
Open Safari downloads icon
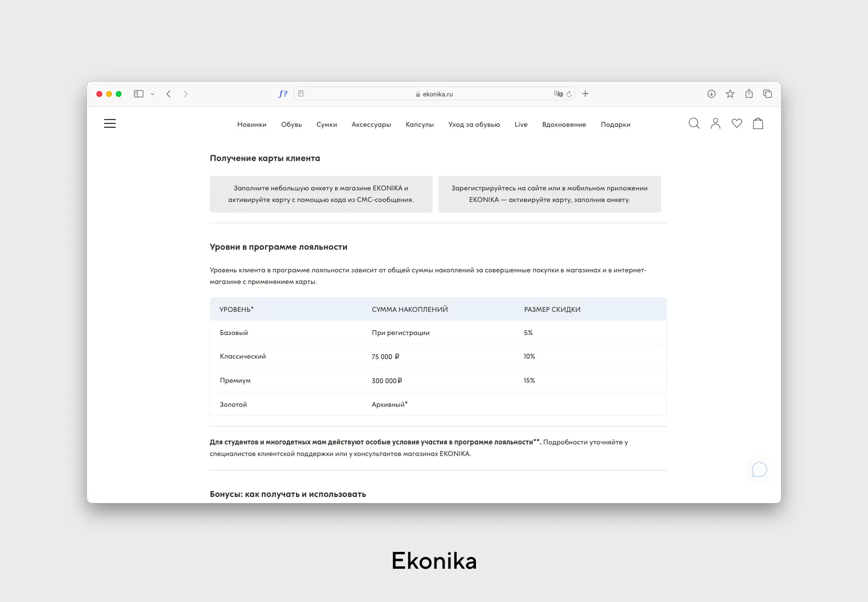point(711,94)
